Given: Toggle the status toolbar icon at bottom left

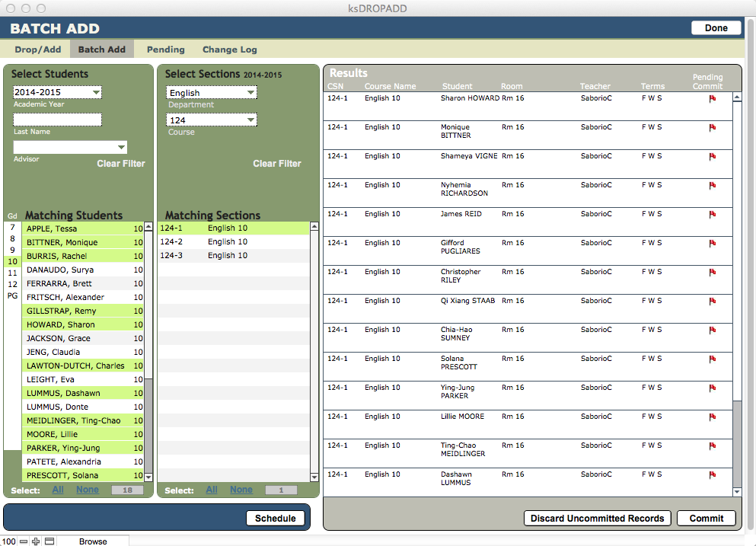Looking at the screenshot, I should pos(49,541).
